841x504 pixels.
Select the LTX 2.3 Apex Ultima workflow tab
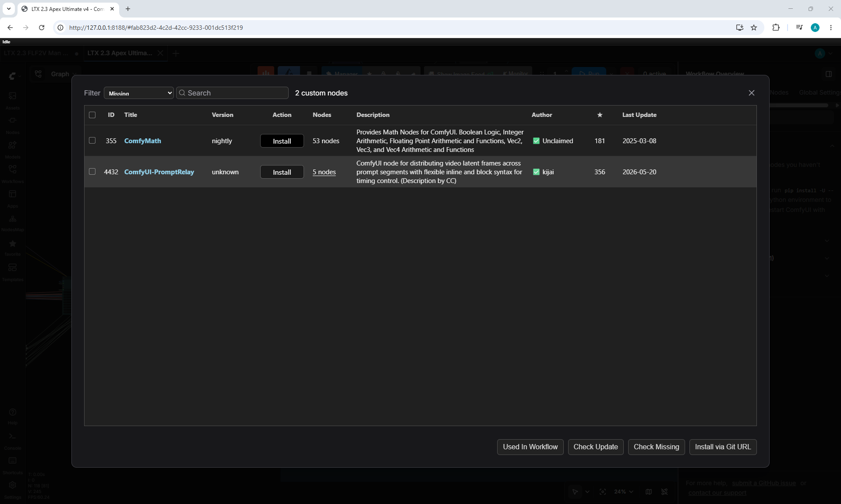click(120, 53)
